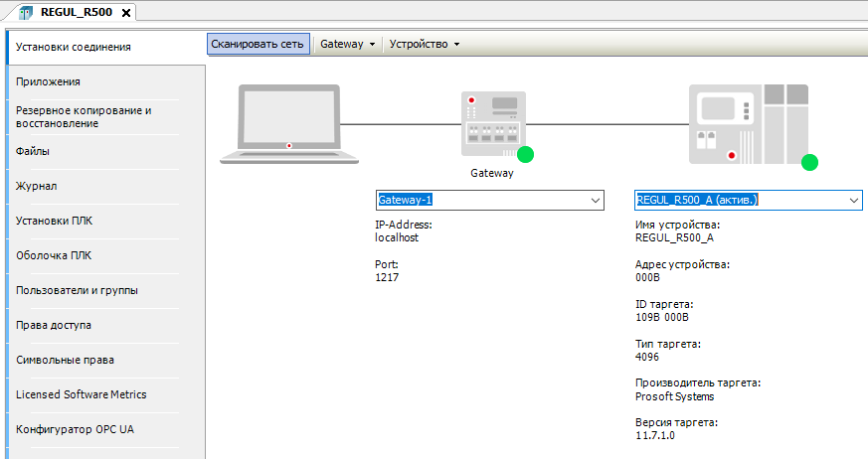The image size is (868, 459).
Task: Select the Журнал side tab
Action: click(36, 186)
